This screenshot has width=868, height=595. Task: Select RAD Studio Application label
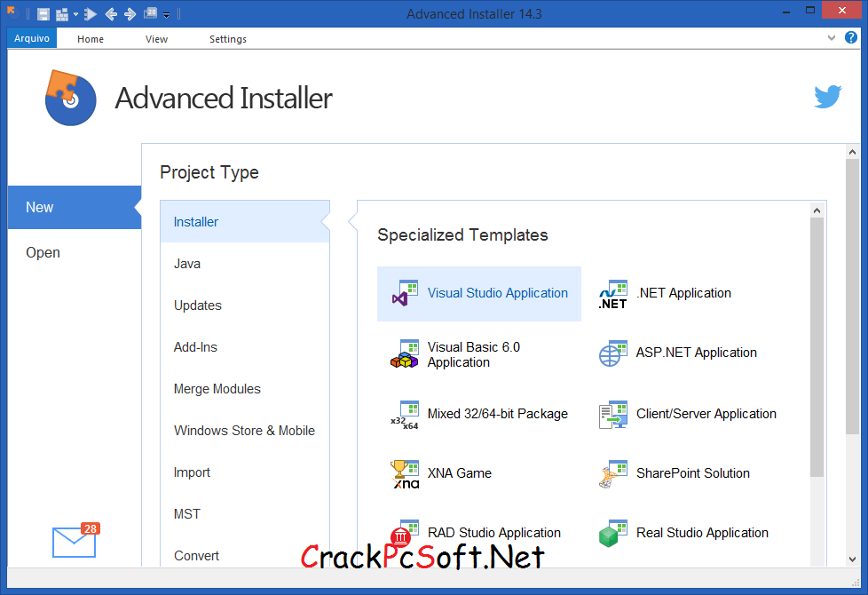pos(494,533)
